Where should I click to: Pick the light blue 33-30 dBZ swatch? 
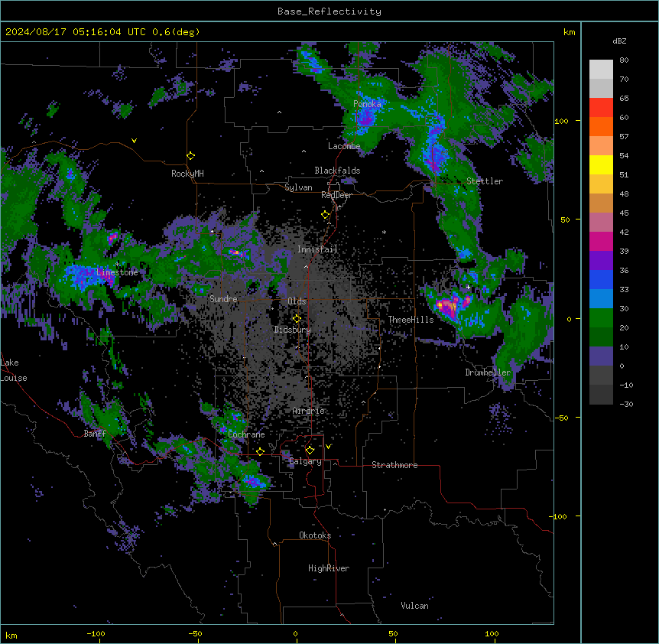coord(601,299)
